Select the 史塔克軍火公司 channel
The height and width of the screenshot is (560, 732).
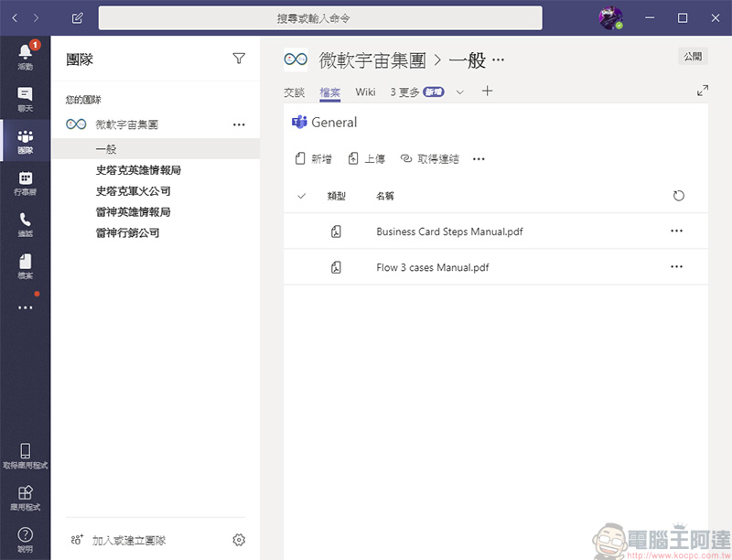(x=133, y=191)
